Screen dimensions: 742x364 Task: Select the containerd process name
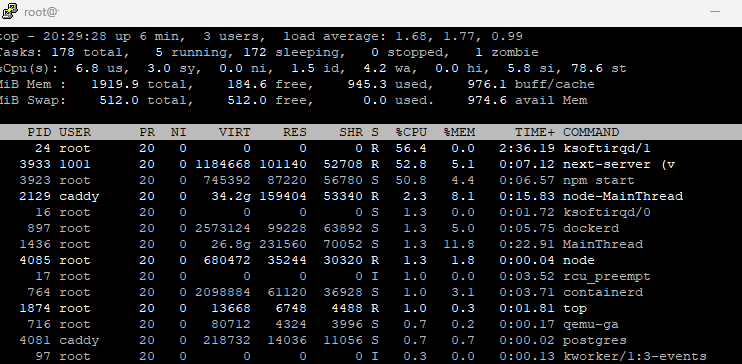602,292
